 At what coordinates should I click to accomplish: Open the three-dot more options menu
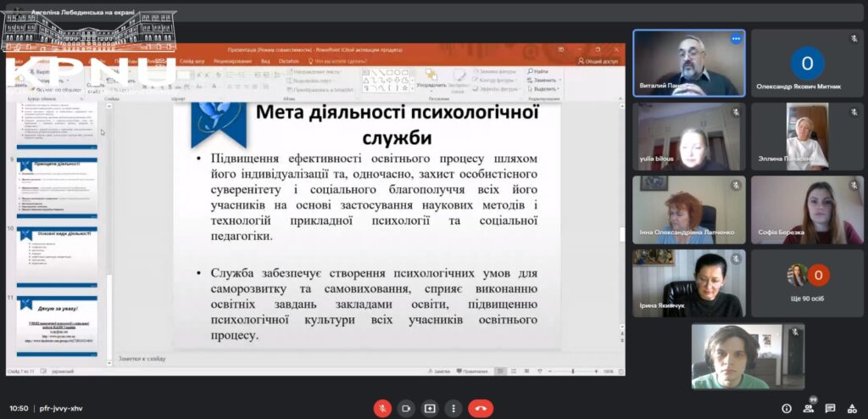[x=453, y=408]
